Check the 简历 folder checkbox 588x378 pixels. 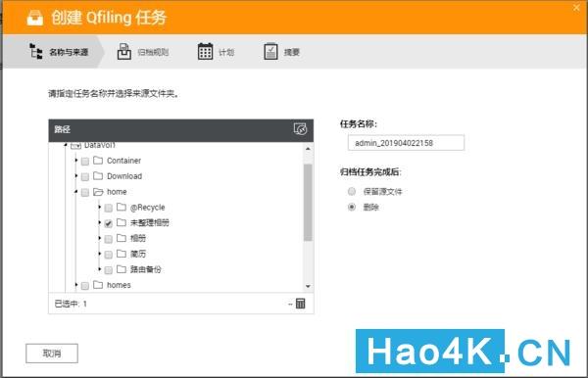tap(109, 255)
